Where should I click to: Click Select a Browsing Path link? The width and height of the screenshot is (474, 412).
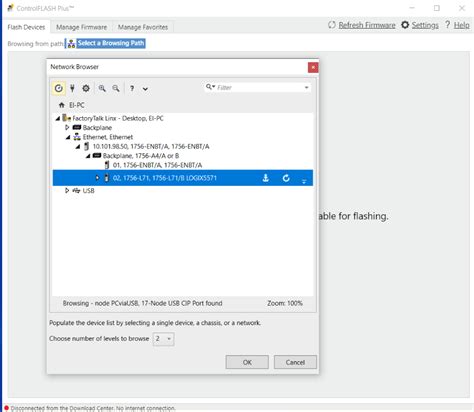pyautogui.click(x=111, y=43)
